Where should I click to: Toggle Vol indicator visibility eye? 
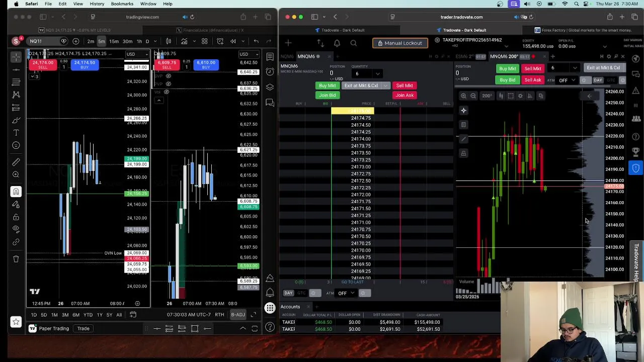166,92
